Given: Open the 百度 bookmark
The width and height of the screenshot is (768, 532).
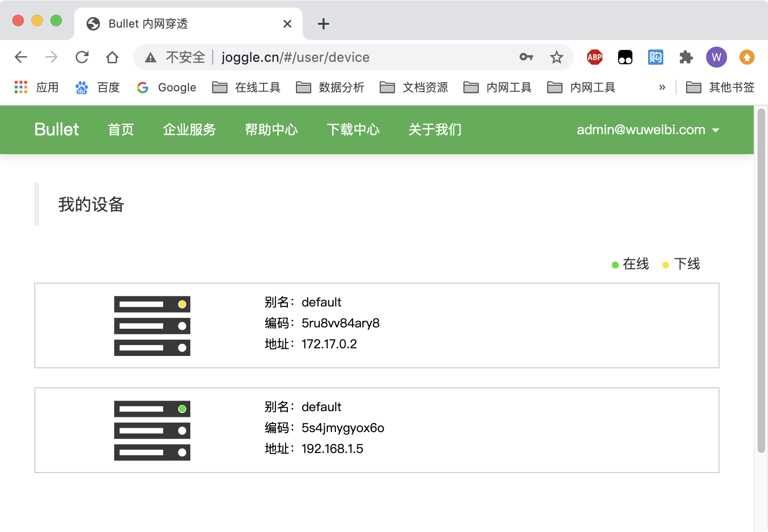Looking at the screenshot, I should (98, 88).
